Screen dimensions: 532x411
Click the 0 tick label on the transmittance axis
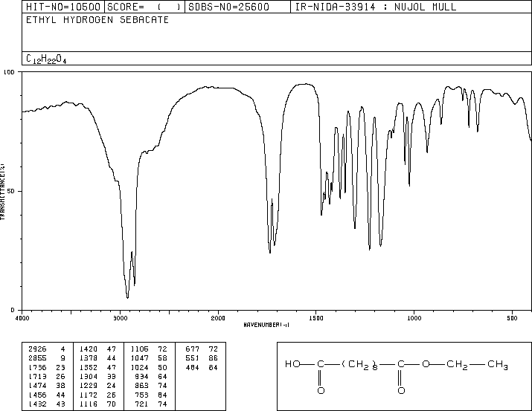pos(13,310)
